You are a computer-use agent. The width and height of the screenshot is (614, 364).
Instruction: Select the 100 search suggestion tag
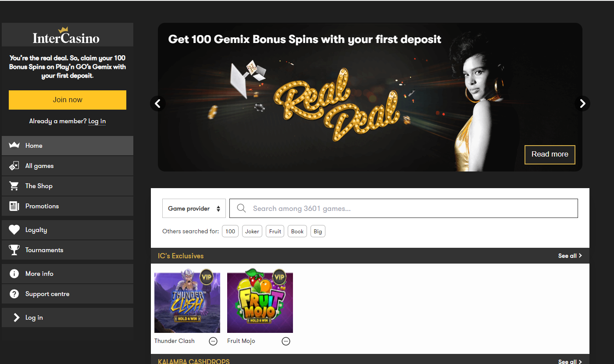[x=230, y=232]
